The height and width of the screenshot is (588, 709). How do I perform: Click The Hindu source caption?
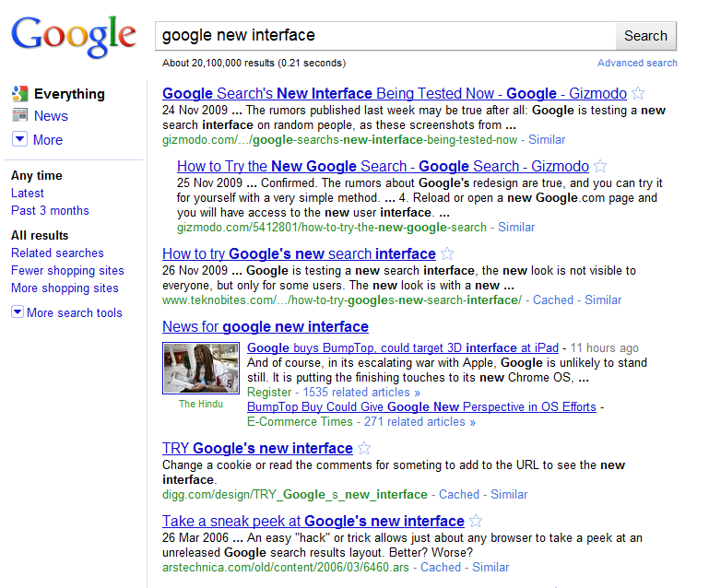[x=201, y=404]
